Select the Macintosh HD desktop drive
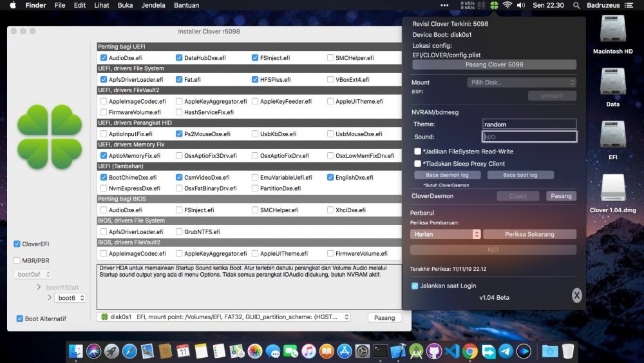The image size is (644, 363). click(x=612, y=35)
